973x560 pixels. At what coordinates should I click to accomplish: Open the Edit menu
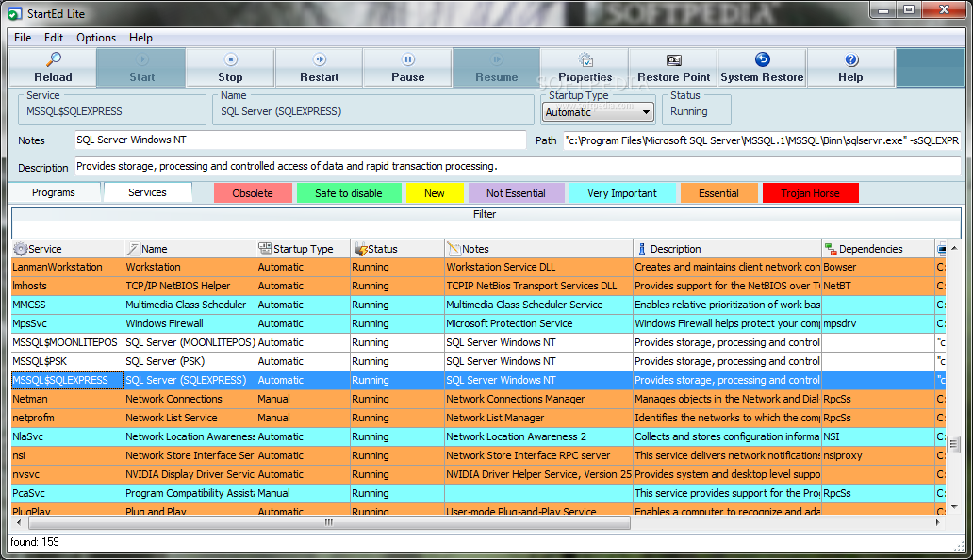click(x=54, y=37)
